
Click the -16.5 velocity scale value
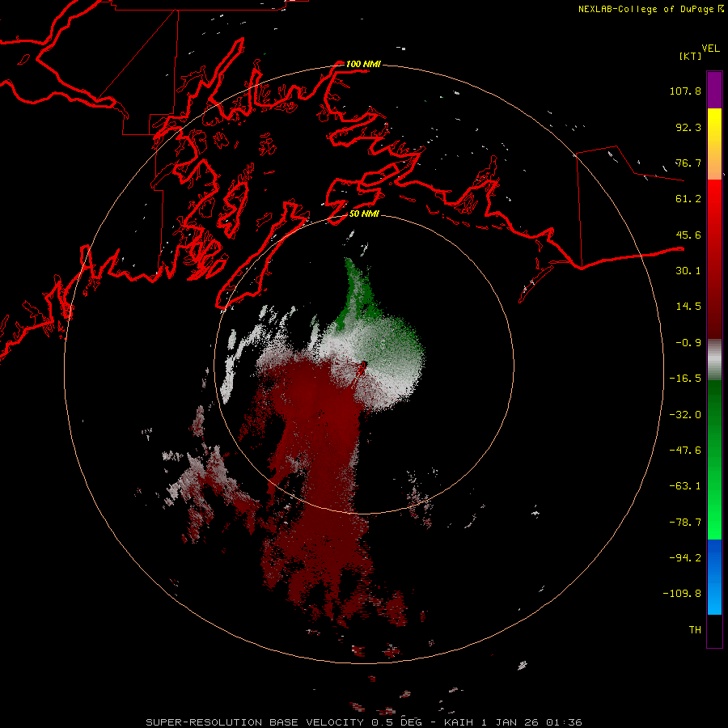(x=685, y=379)
